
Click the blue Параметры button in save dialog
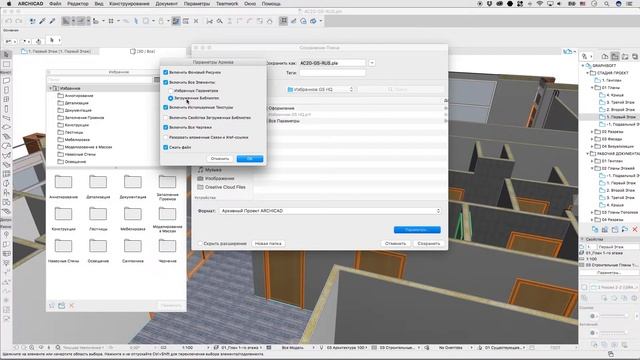(417, 230)
